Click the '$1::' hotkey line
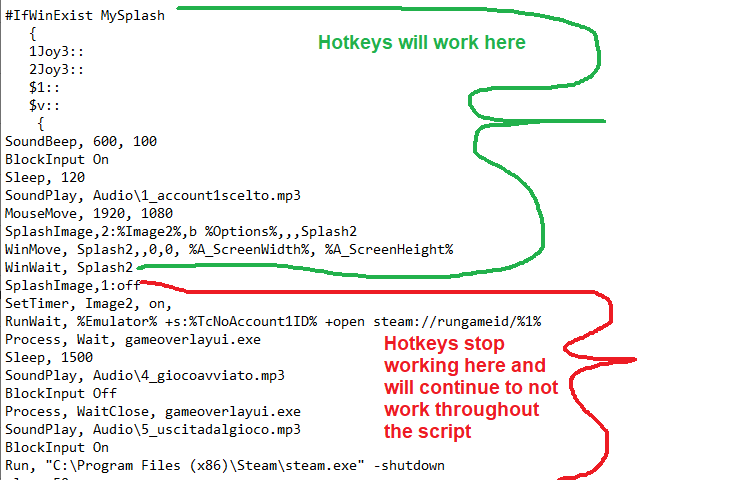The image size is (735, 480). click(x=44, y=88)
